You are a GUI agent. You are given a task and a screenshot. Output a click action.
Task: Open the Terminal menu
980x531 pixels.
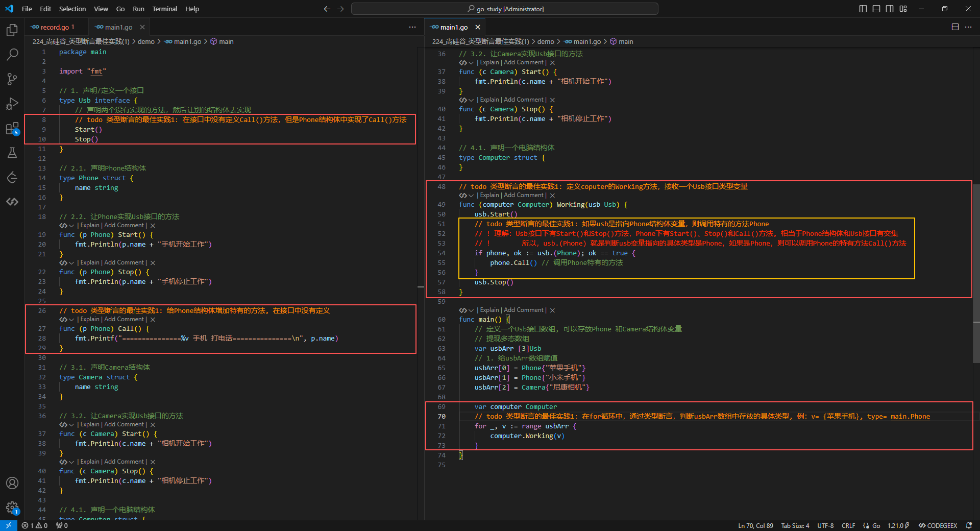coord(164,9)
